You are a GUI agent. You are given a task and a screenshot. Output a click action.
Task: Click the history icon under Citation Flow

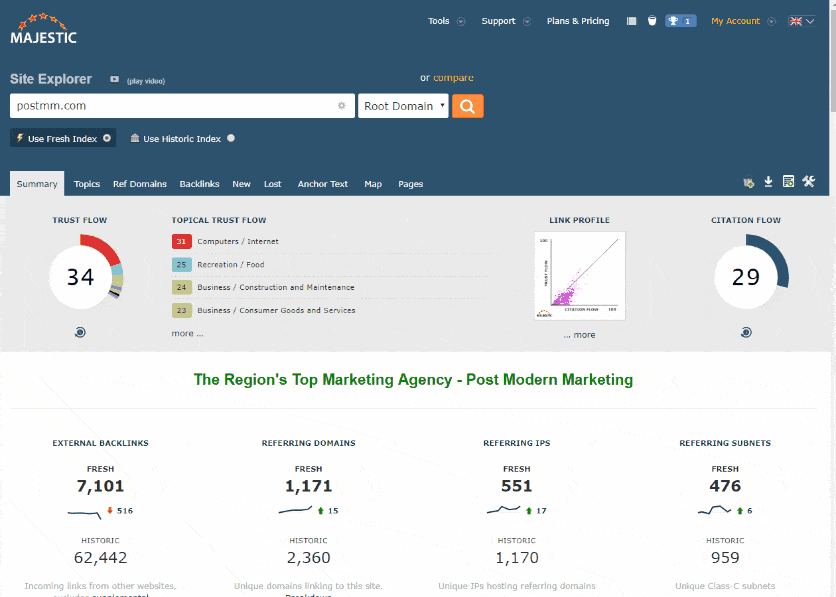[x=746, y=333]
